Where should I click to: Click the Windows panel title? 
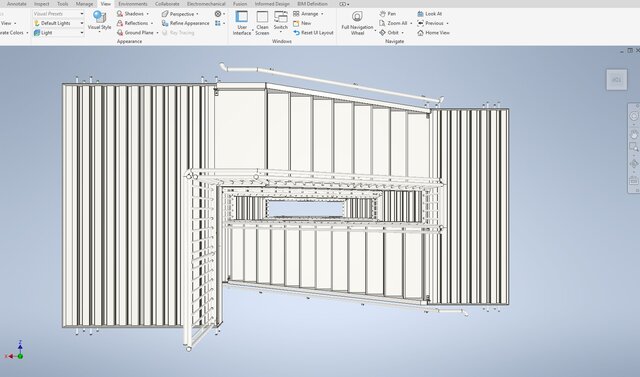coord(281,41)
